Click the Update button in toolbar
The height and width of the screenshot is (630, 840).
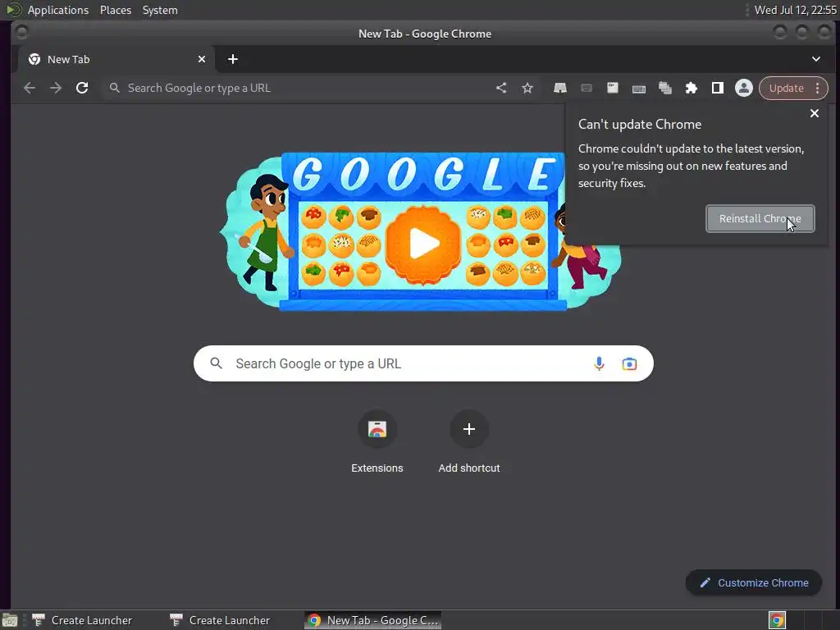787,89
